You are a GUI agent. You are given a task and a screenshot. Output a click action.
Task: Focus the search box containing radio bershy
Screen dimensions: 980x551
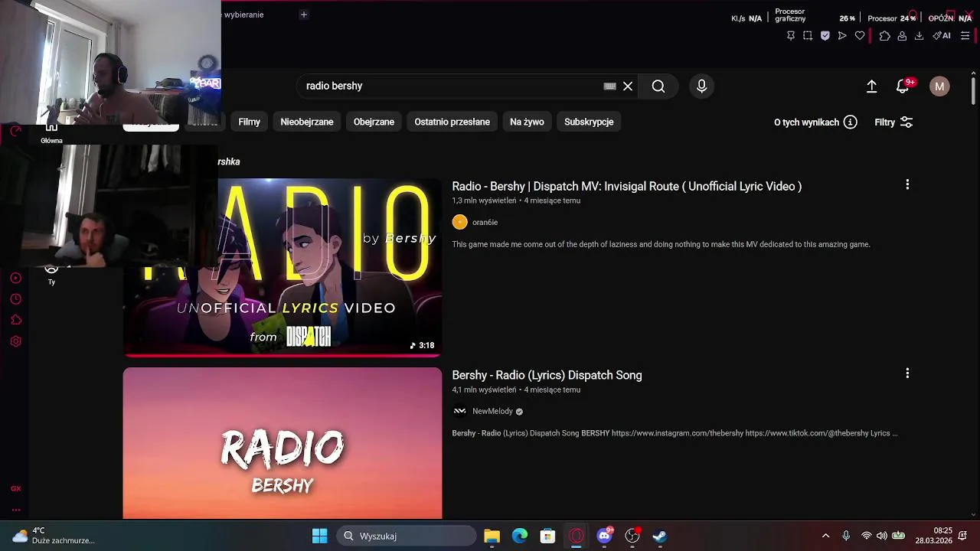tap(452, 86)
